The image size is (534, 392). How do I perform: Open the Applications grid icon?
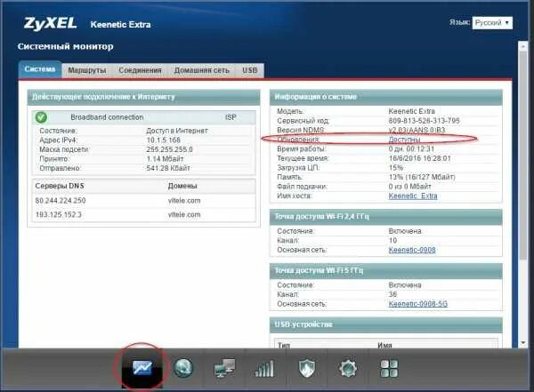point(389,369)
